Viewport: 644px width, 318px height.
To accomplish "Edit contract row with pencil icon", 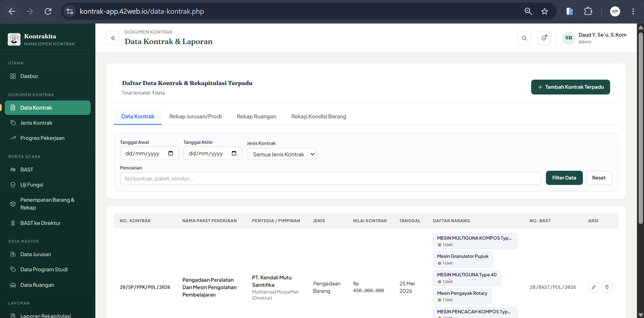I will click(x=594, y=287).
